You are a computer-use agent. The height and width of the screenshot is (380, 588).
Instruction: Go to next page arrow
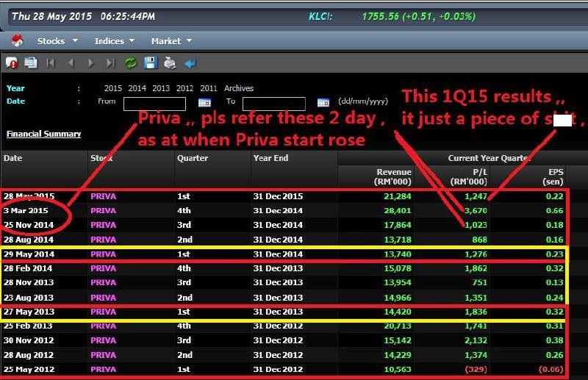pos(90,63)
